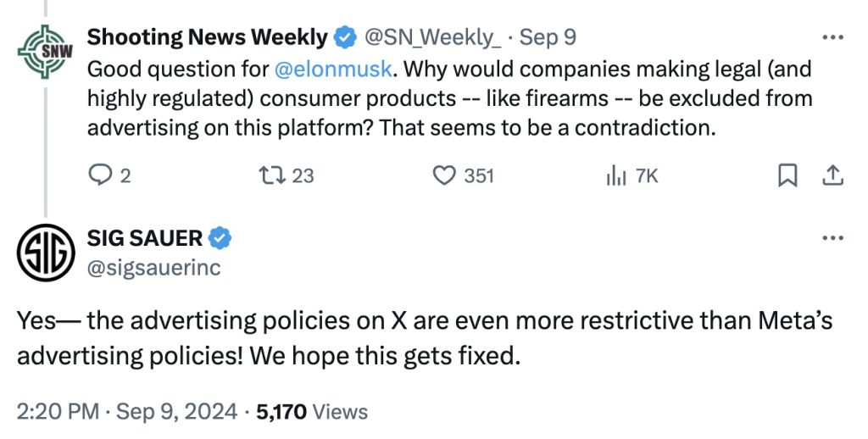Click the @sigsauerinc handle
Viewport: 868px width, 439px height.
tap(153, 268)
